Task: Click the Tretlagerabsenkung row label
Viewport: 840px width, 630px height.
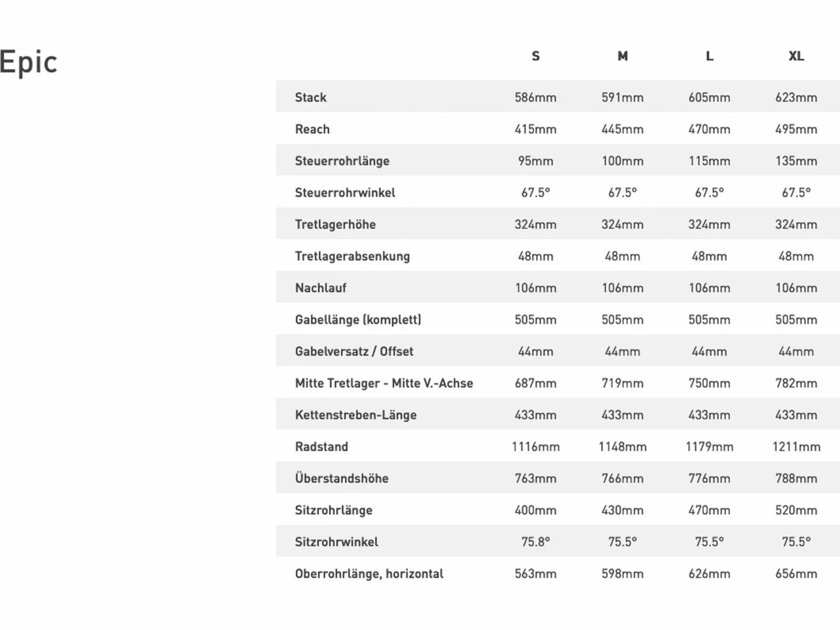Action: coord(352,256)
